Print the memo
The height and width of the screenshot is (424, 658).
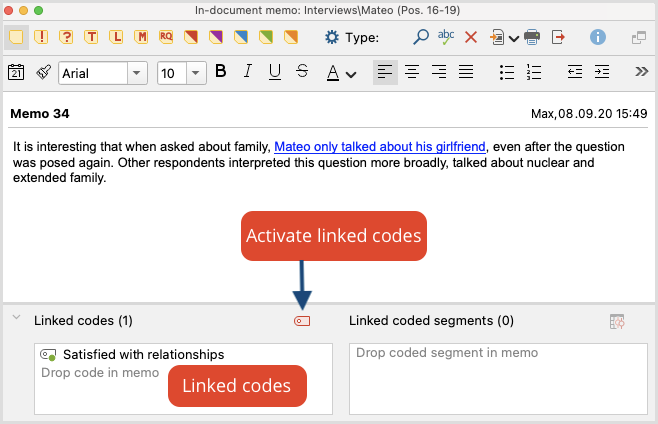point(532,37)
